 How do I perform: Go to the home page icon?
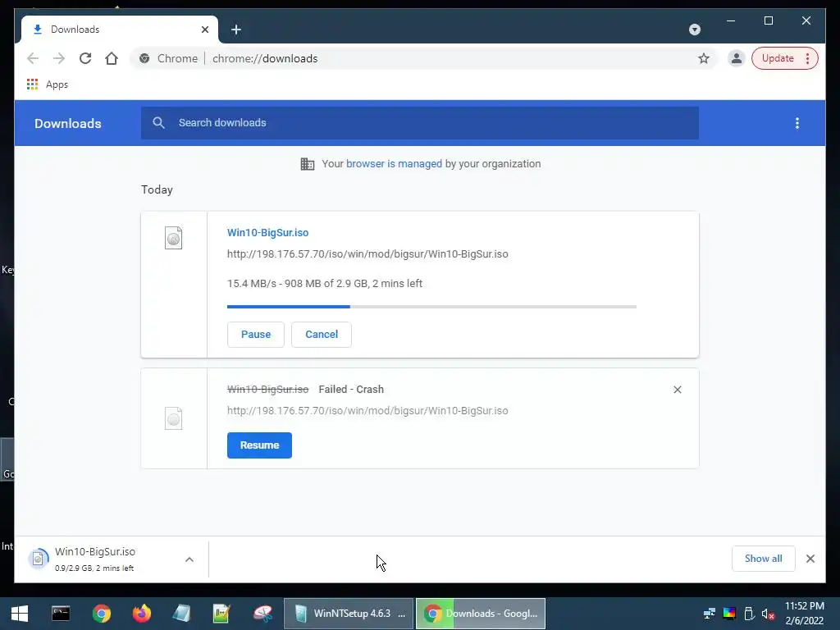[x=112, y=58]
